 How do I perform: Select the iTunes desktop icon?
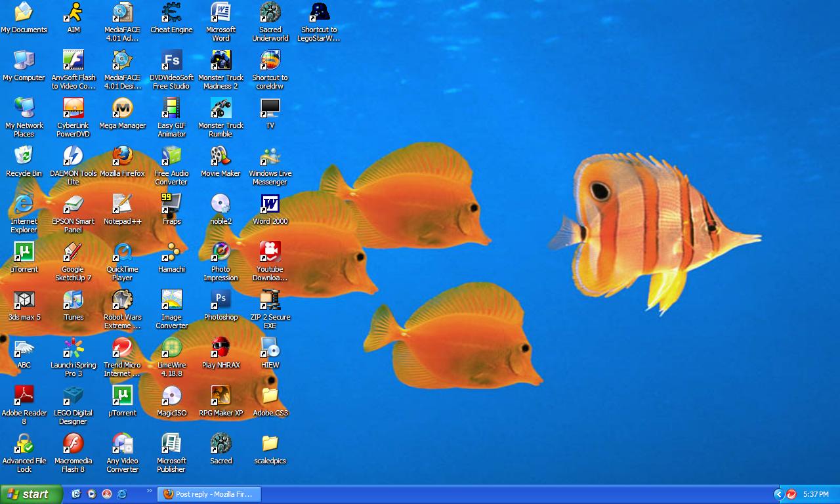point(73,301)
